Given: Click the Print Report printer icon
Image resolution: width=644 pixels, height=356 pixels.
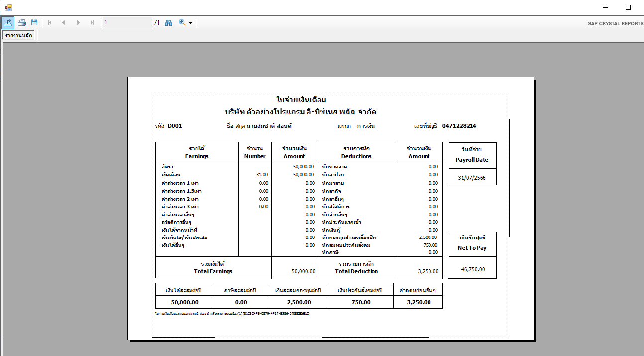Looking at the screenshot, I should (22, 22).
